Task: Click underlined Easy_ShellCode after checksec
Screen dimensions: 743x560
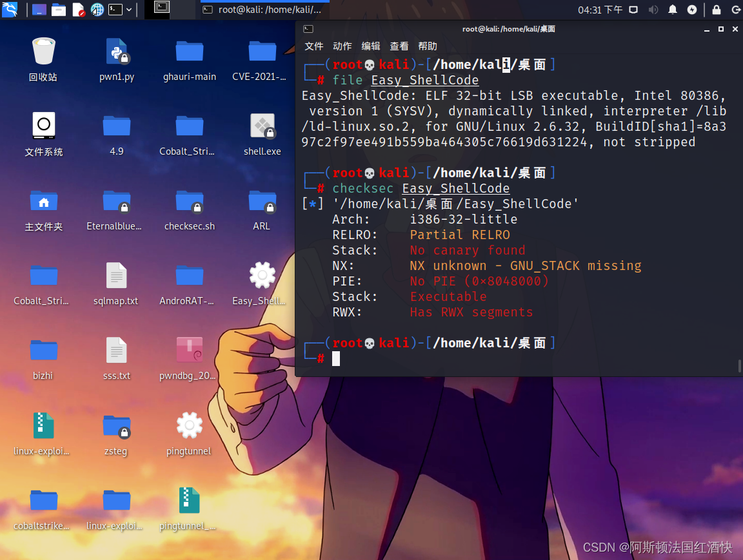Action: [x=455, y=188]
